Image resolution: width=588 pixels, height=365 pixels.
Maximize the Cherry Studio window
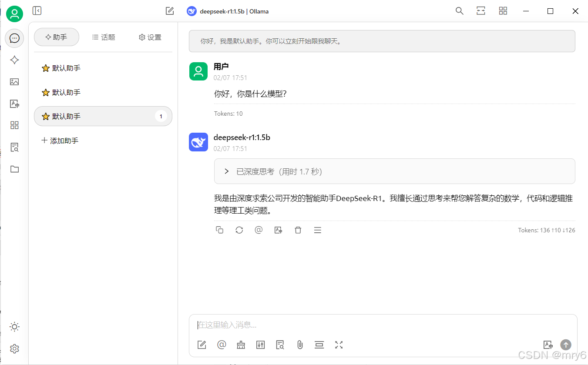click(550, 11)
